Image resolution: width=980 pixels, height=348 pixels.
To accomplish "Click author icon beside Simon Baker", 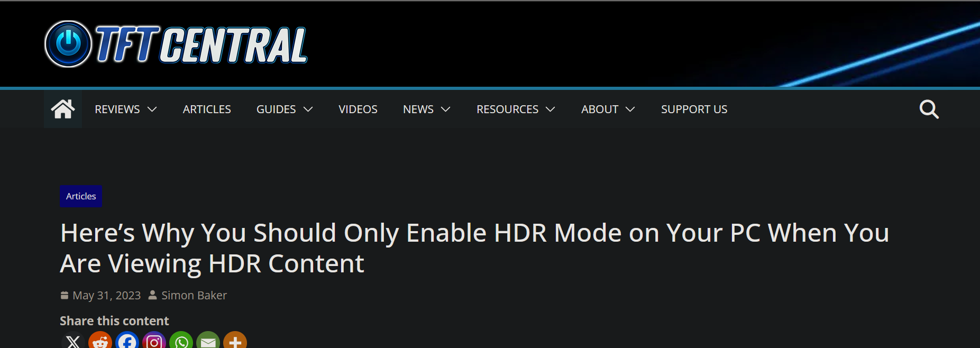I will 152,295.
